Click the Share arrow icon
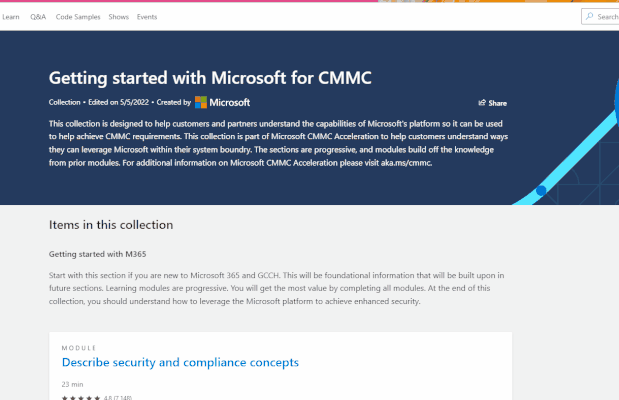Screen dimensions: 619x400 pyautogui.click(x=482, y=103)
